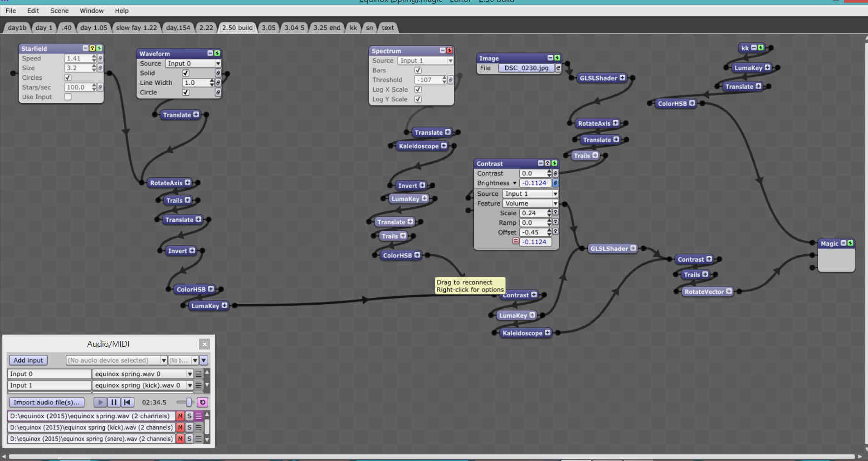Image resolution: width=868 pixels, height=461 pixels.
Task: Open the Waveform Source dropdown
Action: (193, 63)
